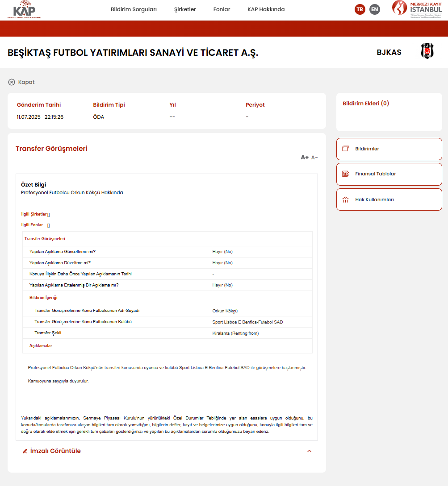This screenshot has height=486, width=448.
Task: Click the Açıklamalar section label
Action: [41, 346]
